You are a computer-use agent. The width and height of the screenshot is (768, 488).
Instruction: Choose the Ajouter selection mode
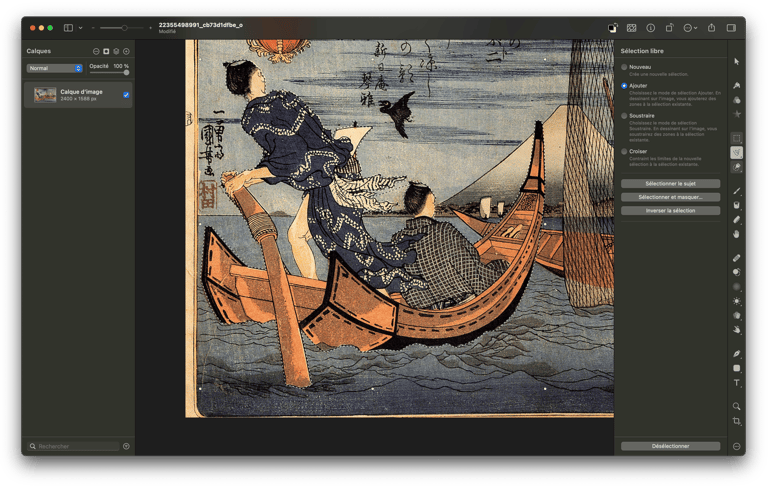coord(624,86)
